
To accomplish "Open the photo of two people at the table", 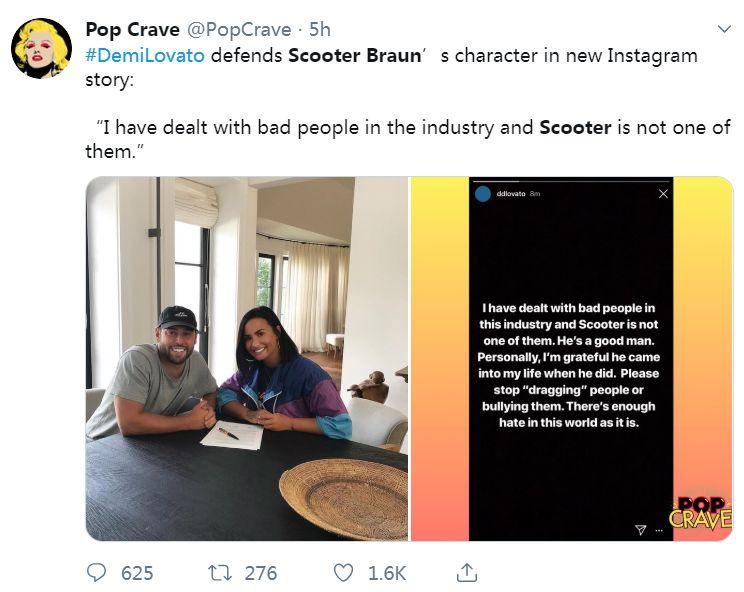I will point(247,359).
